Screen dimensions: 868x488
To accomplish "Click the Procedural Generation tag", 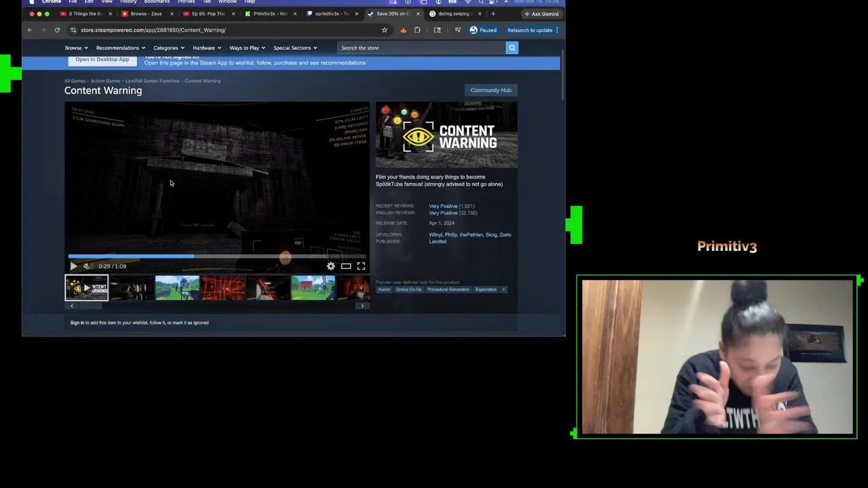I will pos(448,289).
